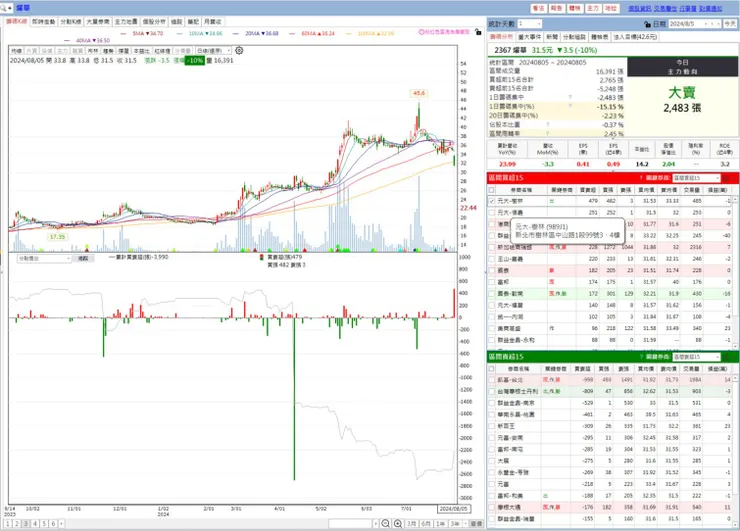Viewport: 740px width, 531px height.
Task: Open the 交易屬性 link
Action: tap(665, 8)
